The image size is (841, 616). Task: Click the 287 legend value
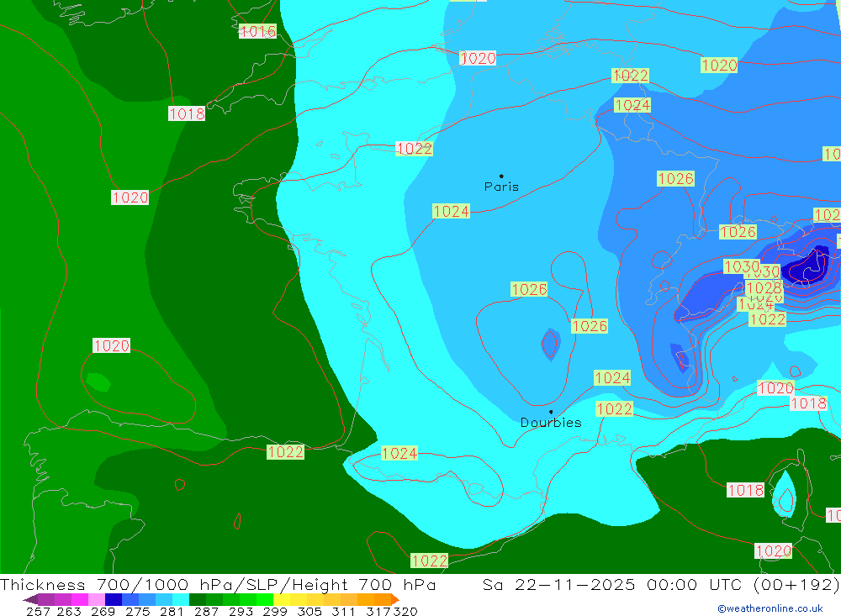[x=206, y=611]
